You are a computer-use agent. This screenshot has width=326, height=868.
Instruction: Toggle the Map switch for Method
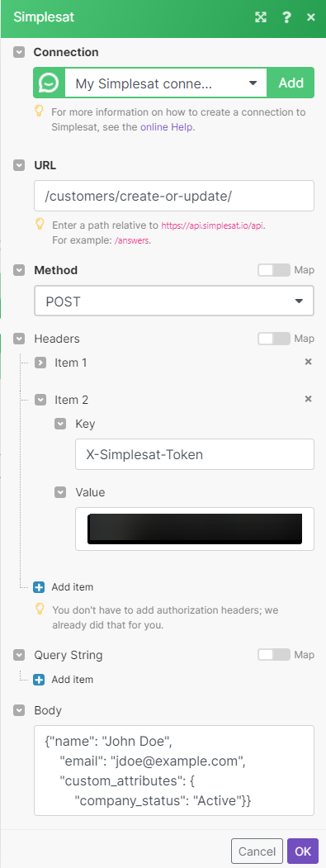(273, 270)
